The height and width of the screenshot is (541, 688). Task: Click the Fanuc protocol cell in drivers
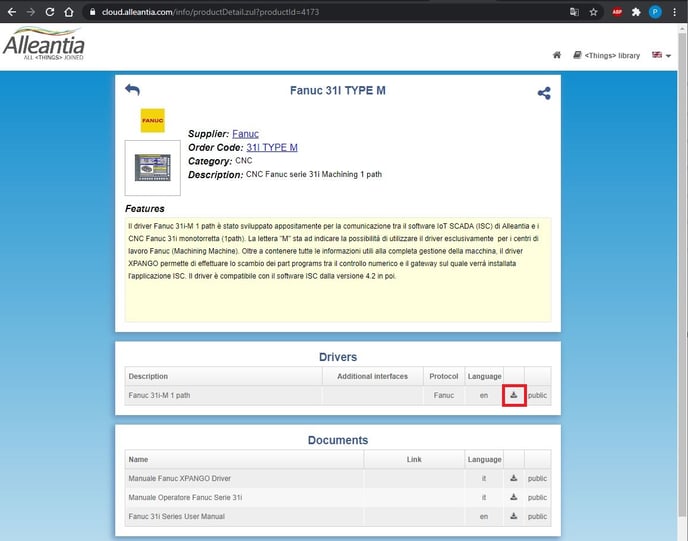(x=444, y=395)
